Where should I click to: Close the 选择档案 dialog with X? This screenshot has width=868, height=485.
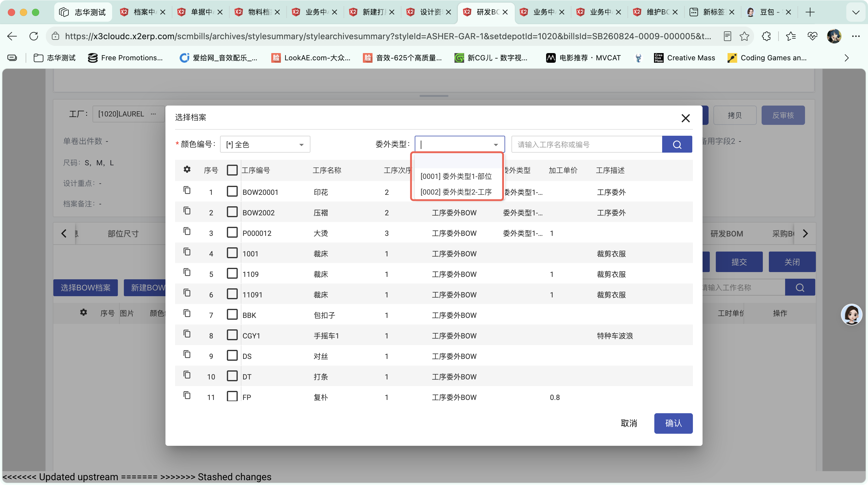coord(685,118)
